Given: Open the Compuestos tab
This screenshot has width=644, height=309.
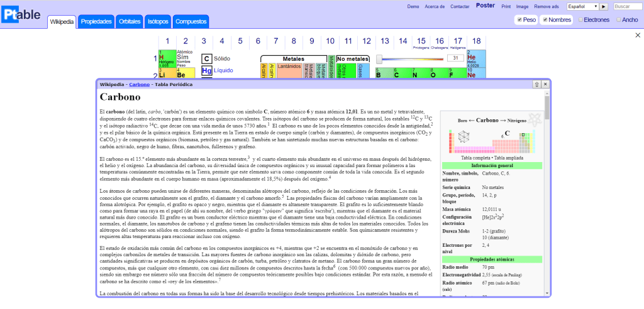Looking at the screenshot, I should (191, 21).
